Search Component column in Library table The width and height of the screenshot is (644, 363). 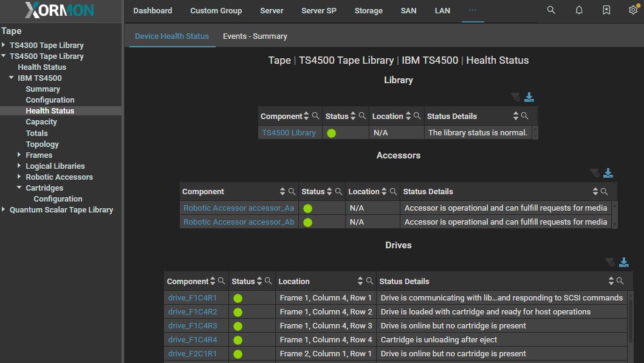(315, 116)
